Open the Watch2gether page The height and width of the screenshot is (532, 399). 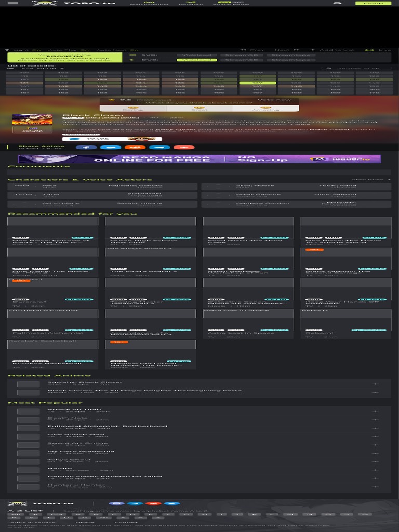tap(149, 3)
